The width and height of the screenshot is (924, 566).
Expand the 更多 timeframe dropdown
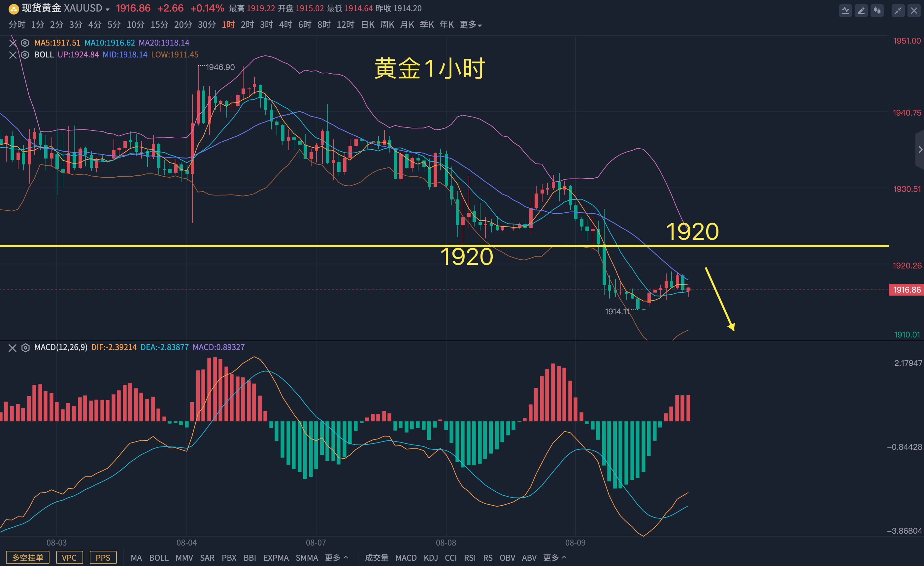tap(470, 25)
